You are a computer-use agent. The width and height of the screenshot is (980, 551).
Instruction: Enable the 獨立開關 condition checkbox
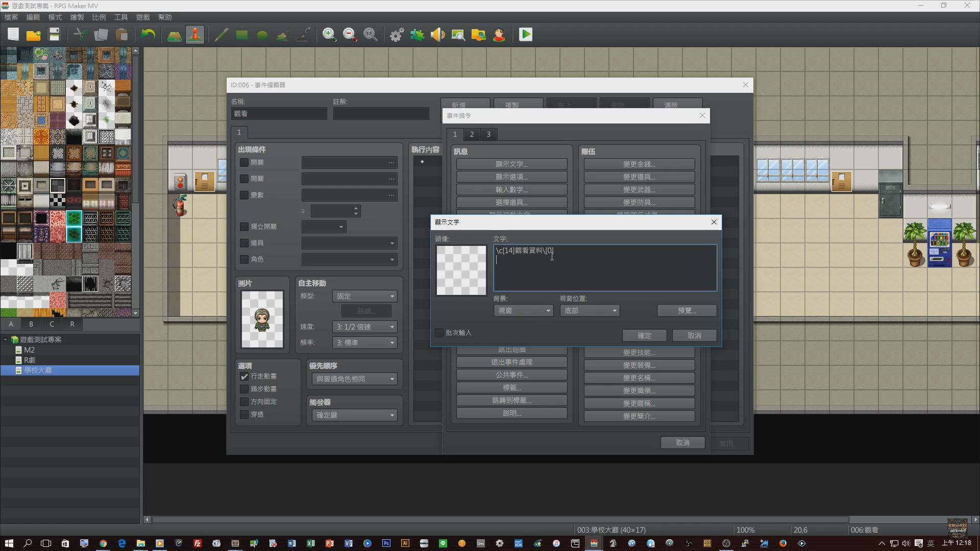tap(244, 227)
